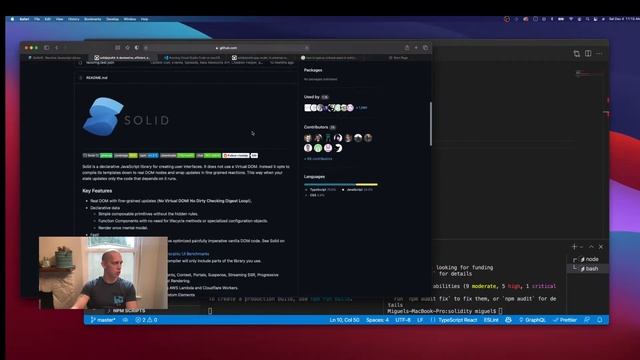Click the Solid logo image in README

[x=126, y=117]
